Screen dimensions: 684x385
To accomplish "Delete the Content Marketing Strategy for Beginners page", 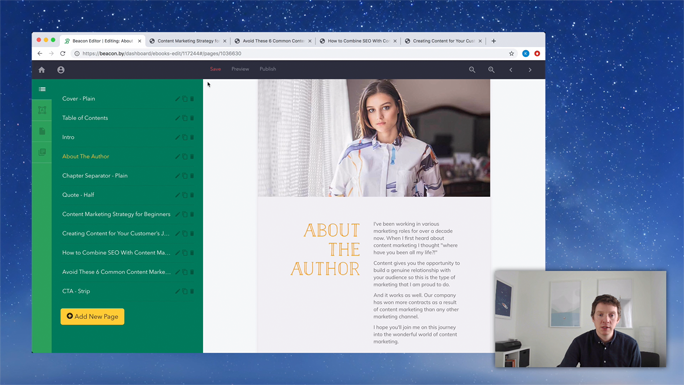I will (x=192, y=214).
